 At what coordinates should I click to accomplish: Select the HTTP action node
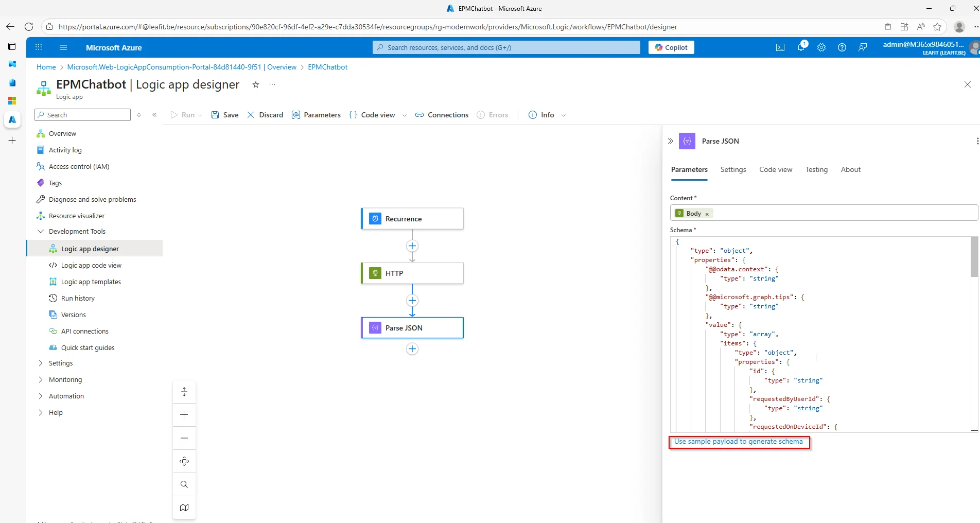[412, 273]
